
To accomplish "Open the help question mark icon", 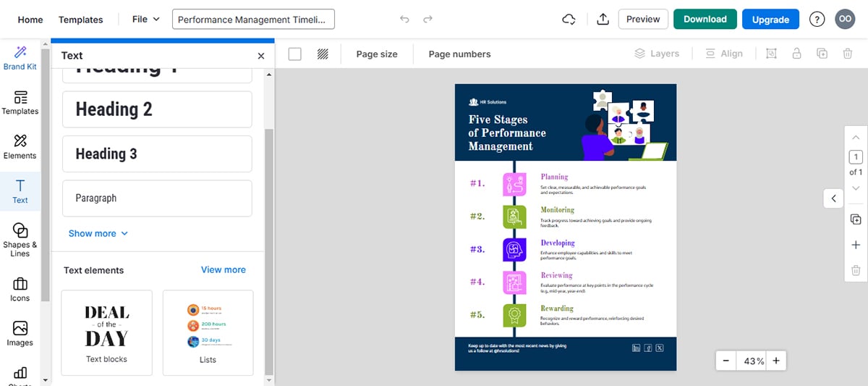I will 817,20.
